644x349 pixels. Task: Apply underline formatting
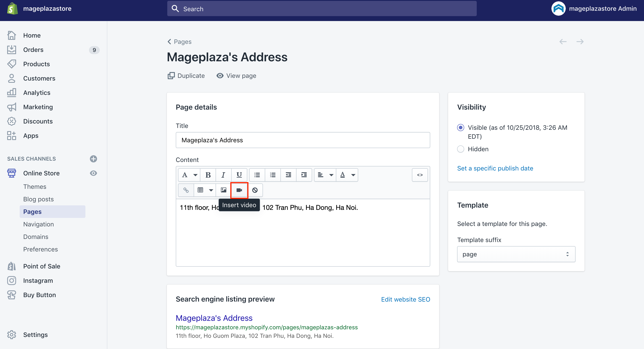coord(239,175)
